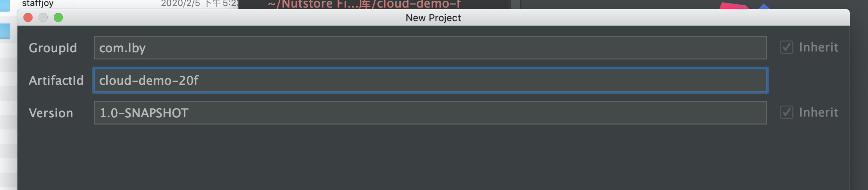This screenshot has width=868, height=190.
Task: Click the ArtifactId label
Action: (56, 80)
